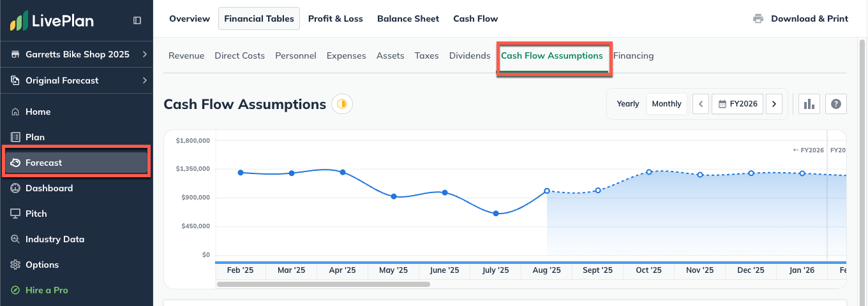The height and width of the screenshot is (306, 868).
Task: Open Options gear in sidebar
Action: coord(41,265)
